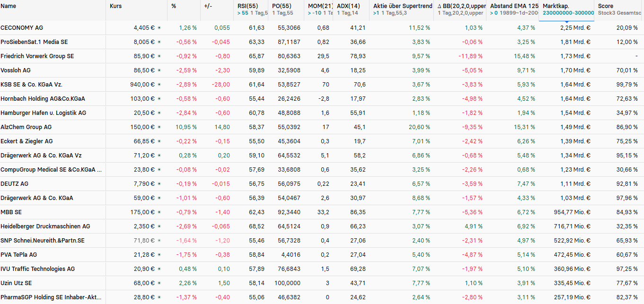Click the dot beside DEUTZ AG's 7,790 € price
The width and height of the screenshot is (644, 304).
point(159,184)
